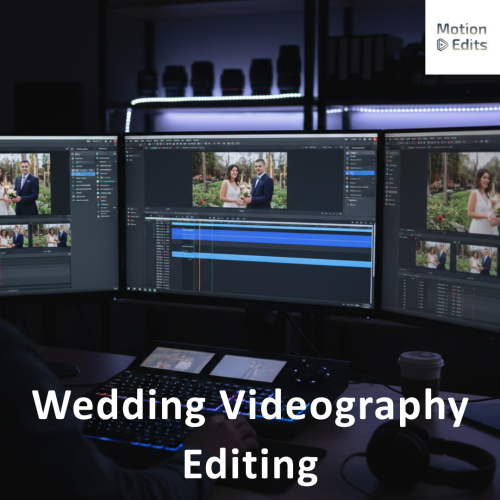Click the orange effect icon below the highlighted row

pos(347,178)
